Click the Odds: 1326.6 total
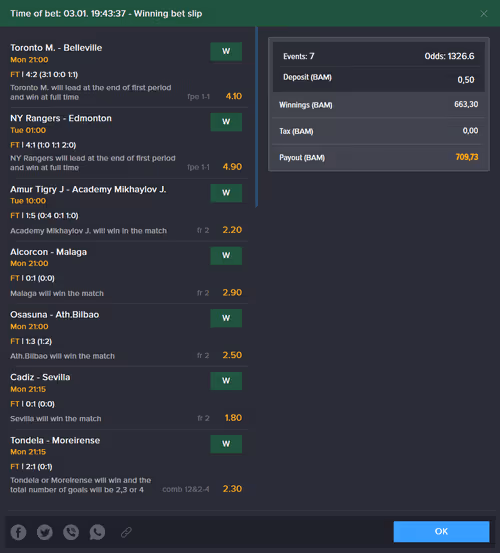This screenshot has height=553, width=500. (449, 56)
